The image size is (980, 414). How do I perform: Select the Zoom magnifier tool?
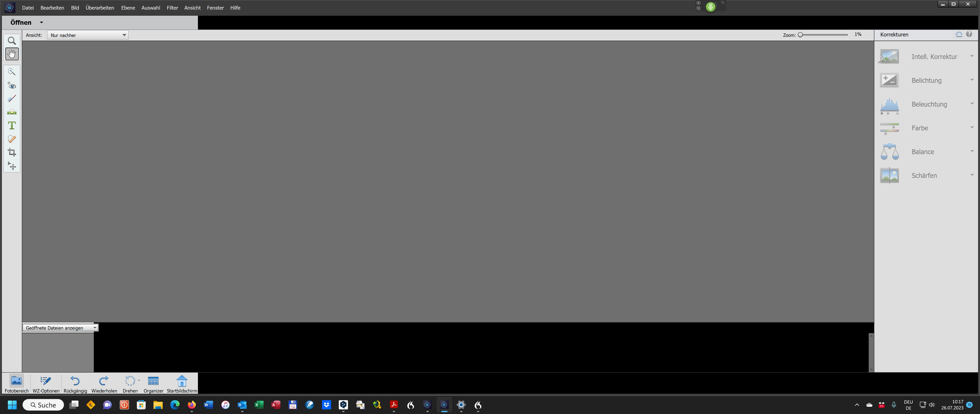point(12,41)
